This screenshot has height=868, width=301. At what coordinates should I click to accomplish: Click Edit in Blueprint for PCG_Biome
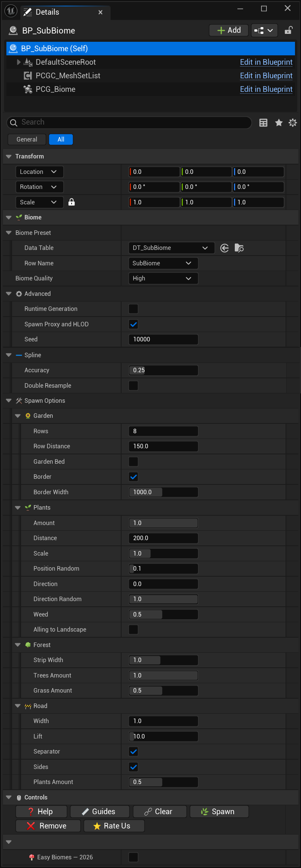point(266,89)
